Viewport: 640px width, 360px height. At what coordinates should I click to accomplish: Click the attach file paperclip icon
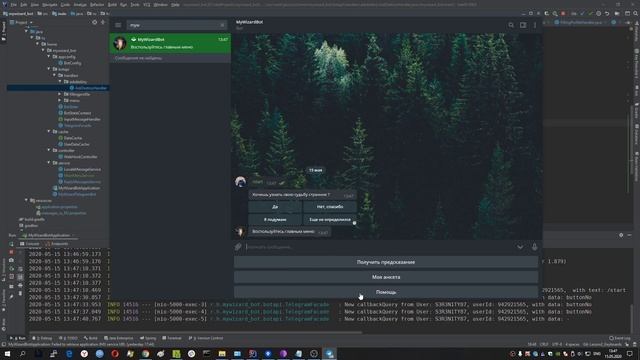[238, 247]
